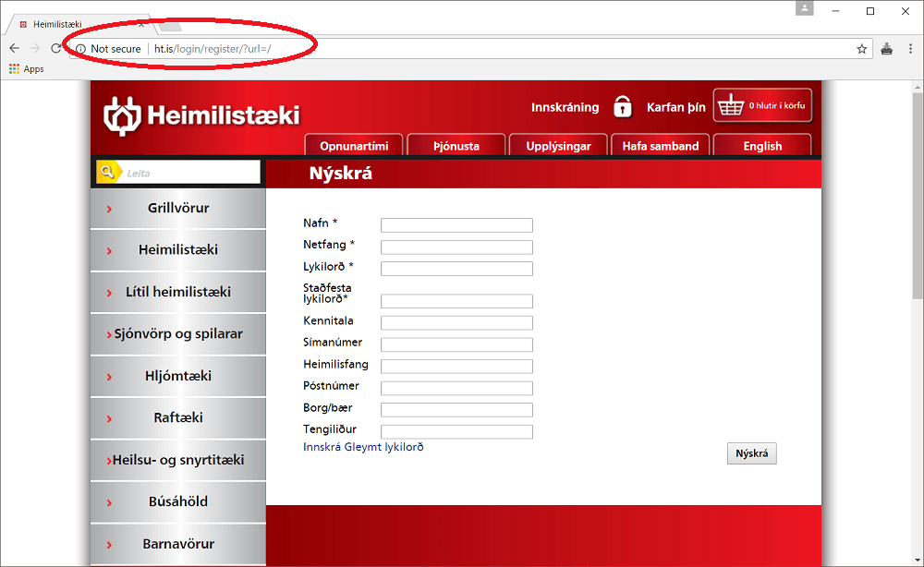Viewport: 924px width, 567px height.
Task: Open the Apps shortcut grid icon
Action: coord(14,69)
